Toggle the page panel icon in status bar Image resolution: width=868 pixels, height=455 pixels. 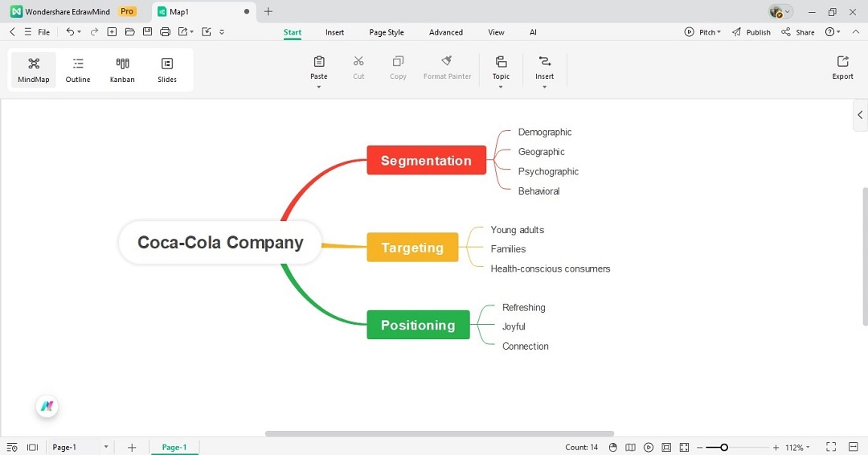tap(33, 447)
